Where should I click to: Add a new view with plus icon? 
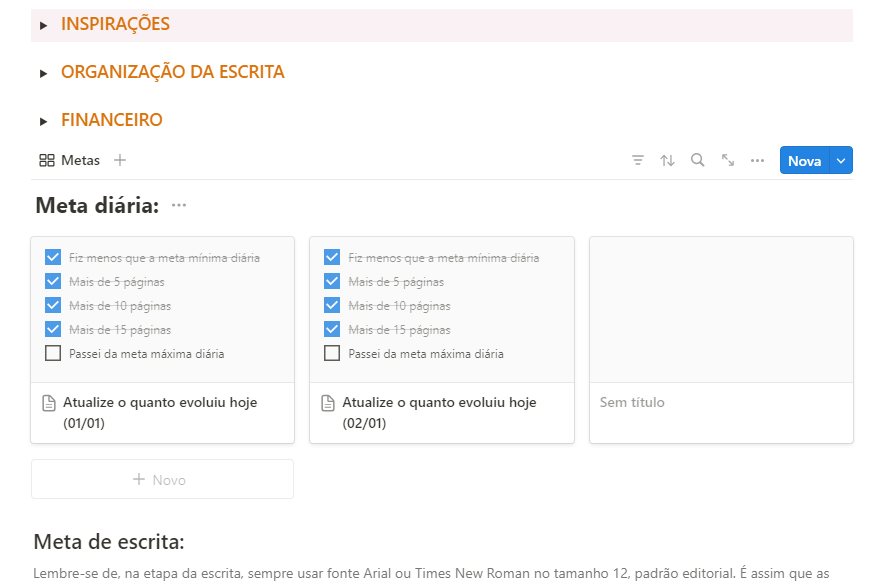pyautogui.click(x=120, y=160)
